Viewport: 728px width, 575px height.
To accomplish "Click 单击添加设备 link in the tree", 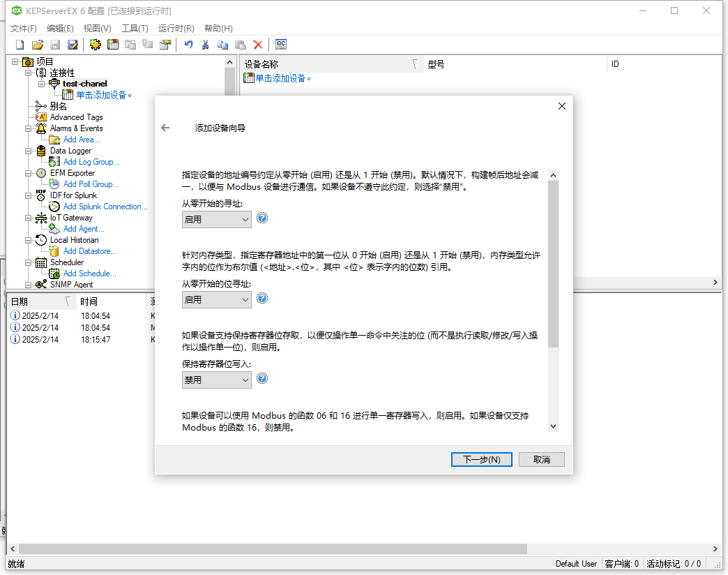I will tap(103, 95).
